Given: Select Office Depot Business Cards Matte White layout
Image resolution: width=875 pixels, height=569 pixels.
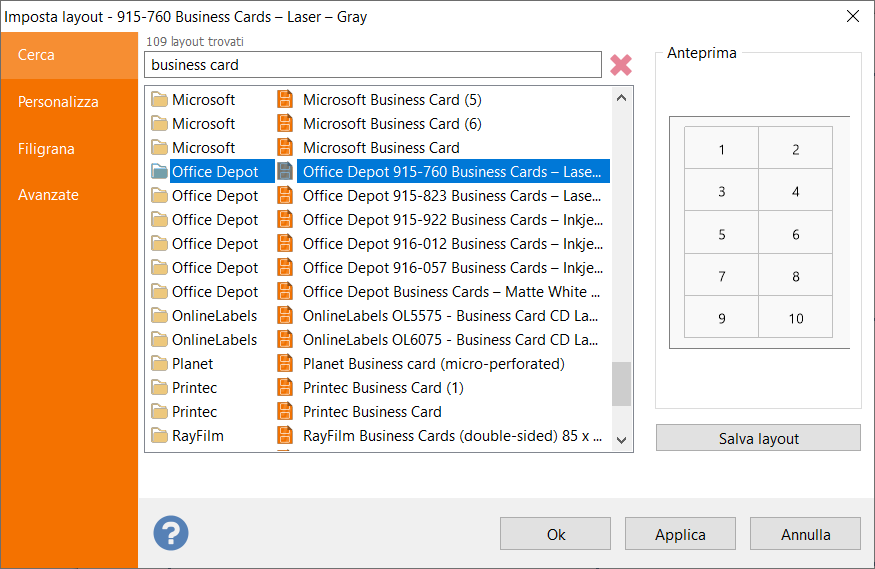Looking at the screenshot, I should 451,292.
